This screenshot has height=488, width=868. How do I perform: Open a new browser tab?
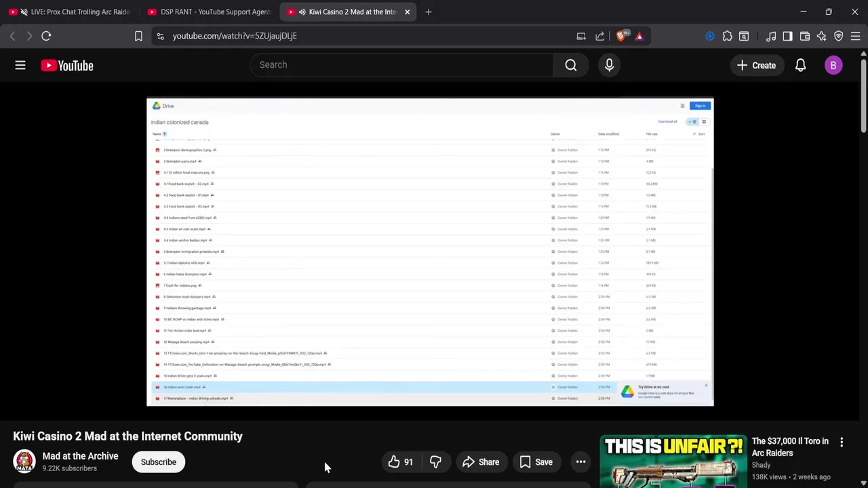click(428, 12)
